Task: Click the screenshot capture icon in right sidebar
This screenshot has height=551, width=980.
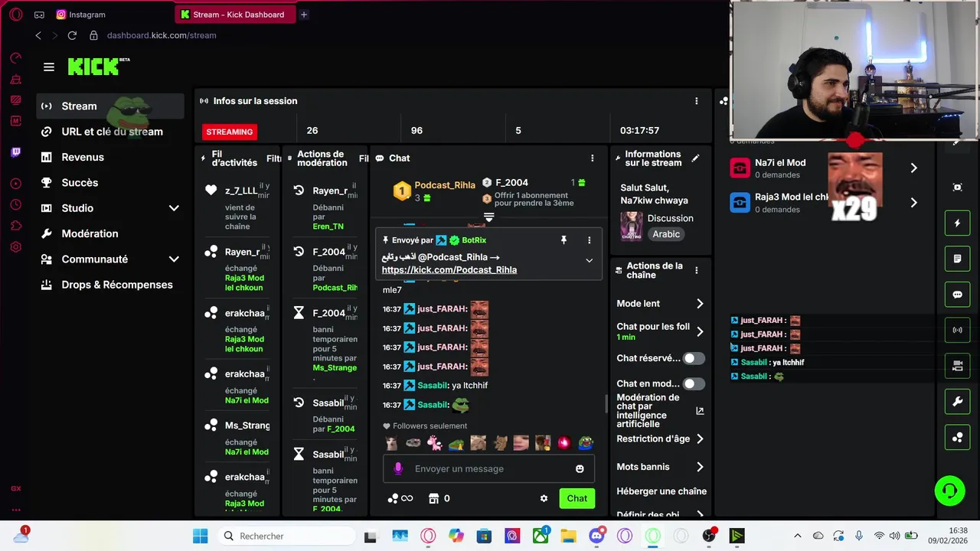Action: coord(957,187)
